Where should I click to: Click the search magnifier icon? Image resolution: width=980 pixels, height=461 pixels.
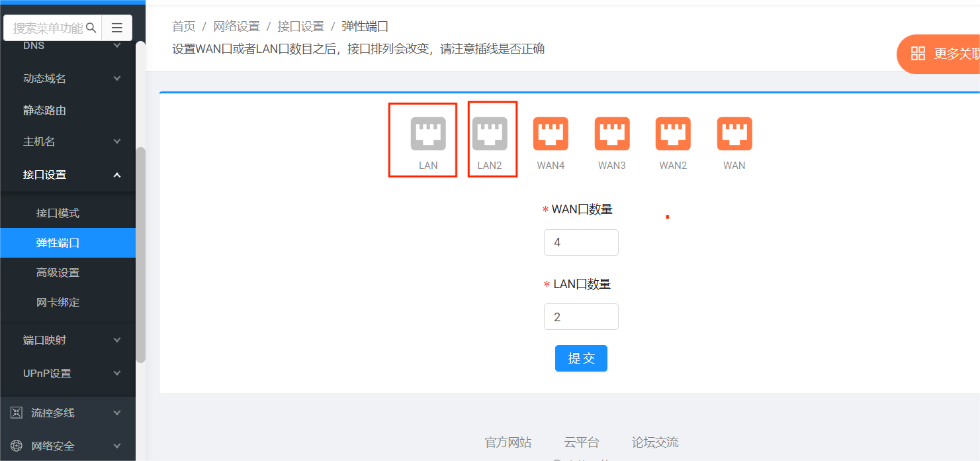click(x=92, y=28)
